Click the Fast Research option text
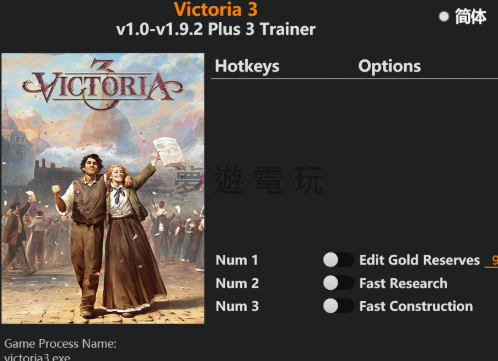Screen dimensions: 498x361 (x=403, y=283)
